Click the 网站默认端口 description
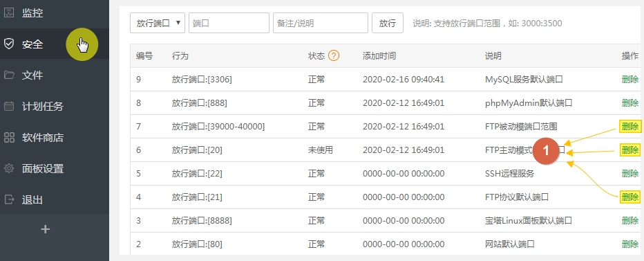Image resolution: width=644 pixels, height=261 pixels. pos(509,244)
